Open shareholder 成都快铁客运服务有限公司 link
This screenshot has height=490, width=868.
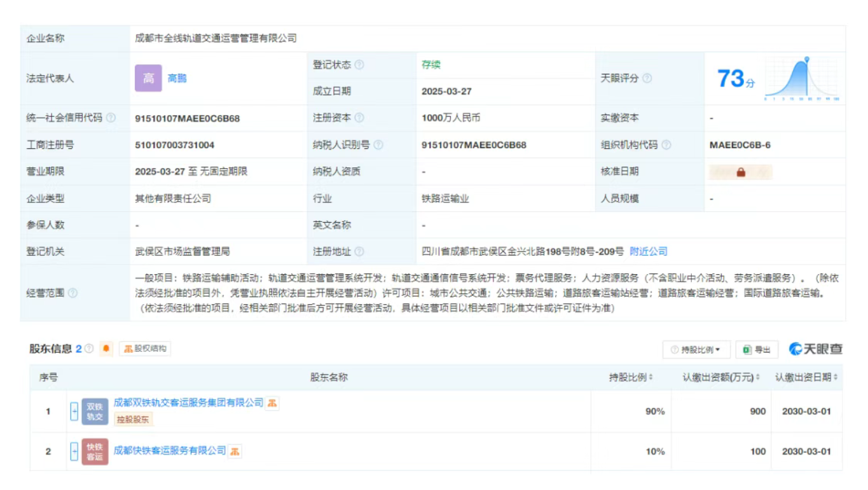[x=170, y=451]
